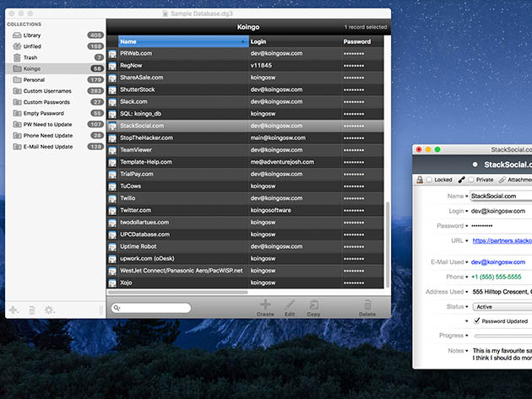Select the Template-Help.com row
Image resolution: width=532 pixels, height=399 pixels.
click(x=246, y=162)
